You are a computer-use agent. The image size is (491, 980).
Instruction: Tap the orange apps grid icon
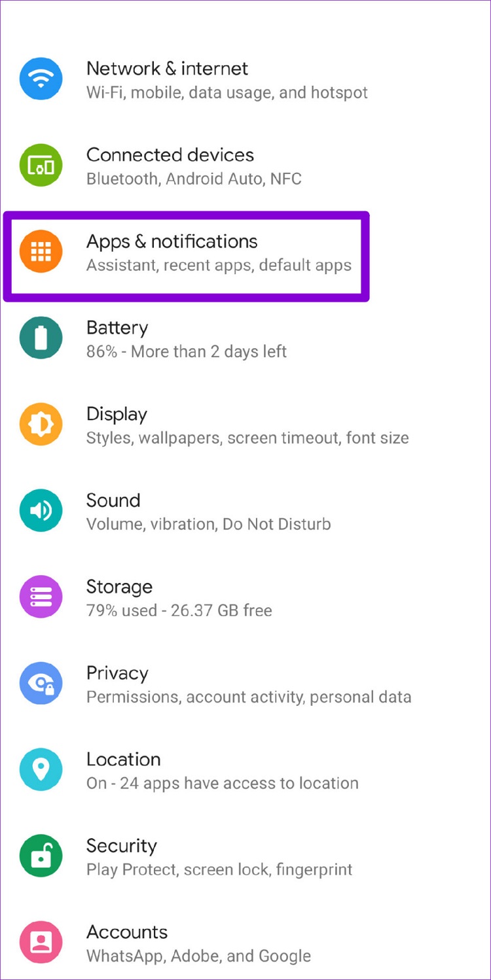[41, 252]
